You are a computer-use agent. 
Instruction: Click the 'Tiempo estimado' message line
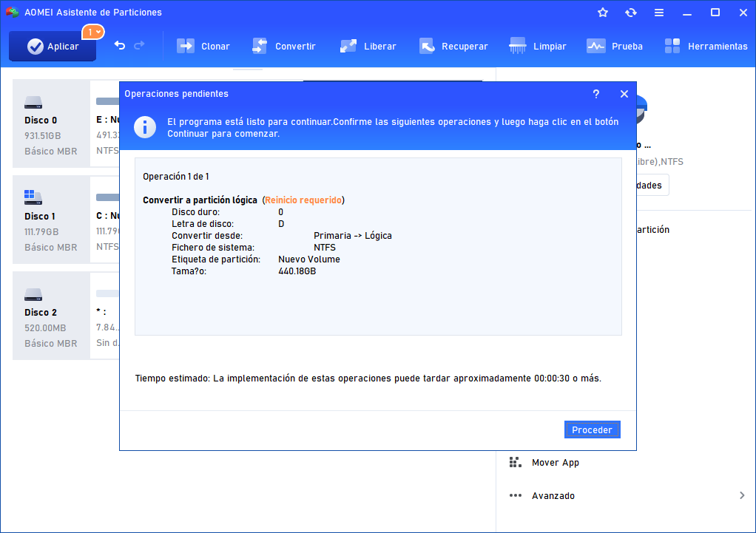[x=368, y=378]
